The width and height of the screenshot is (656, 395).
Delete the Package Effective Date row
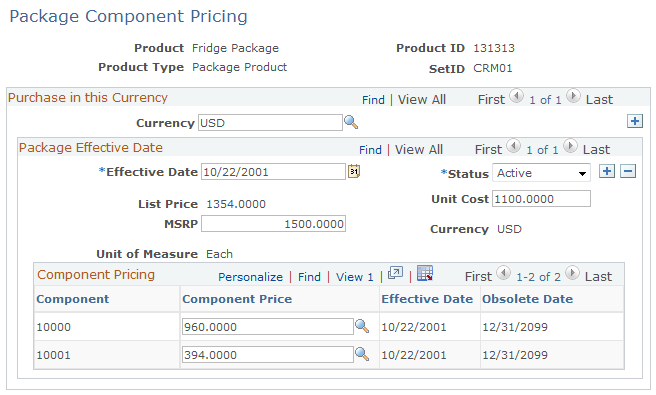(x=628, y=171)
